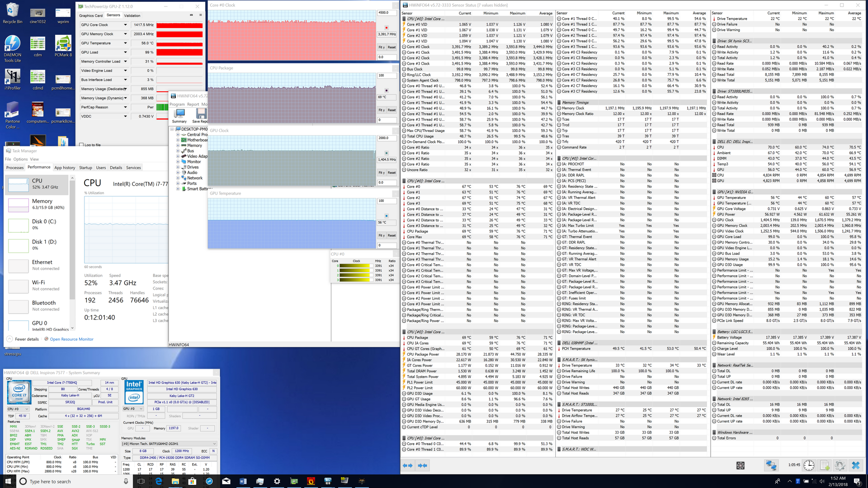Click HWiNFO blue X close sensors icon
This screenshot has height=488, width=868.
[x=856, y=465]
